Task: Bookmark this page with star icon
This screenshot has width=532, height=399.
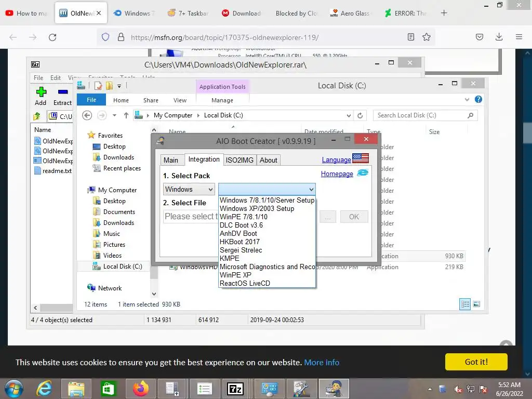Action: pos(427,37)
